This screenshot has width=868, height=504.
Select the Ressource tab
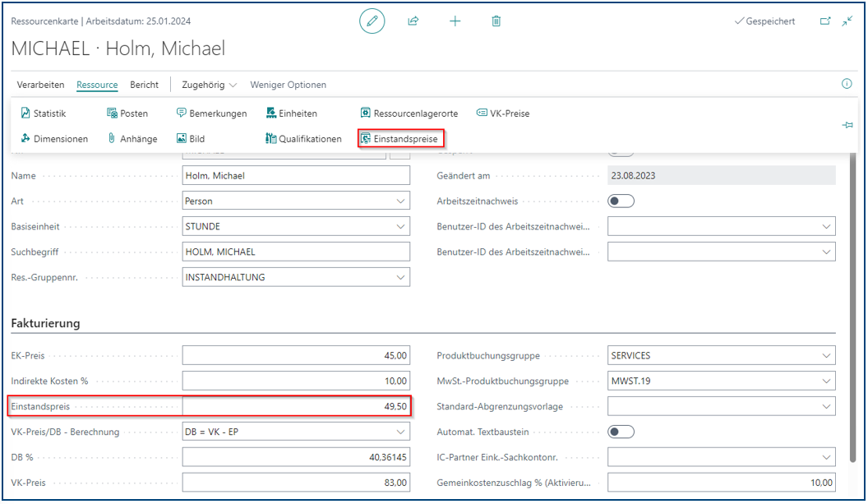click(97, 85)
